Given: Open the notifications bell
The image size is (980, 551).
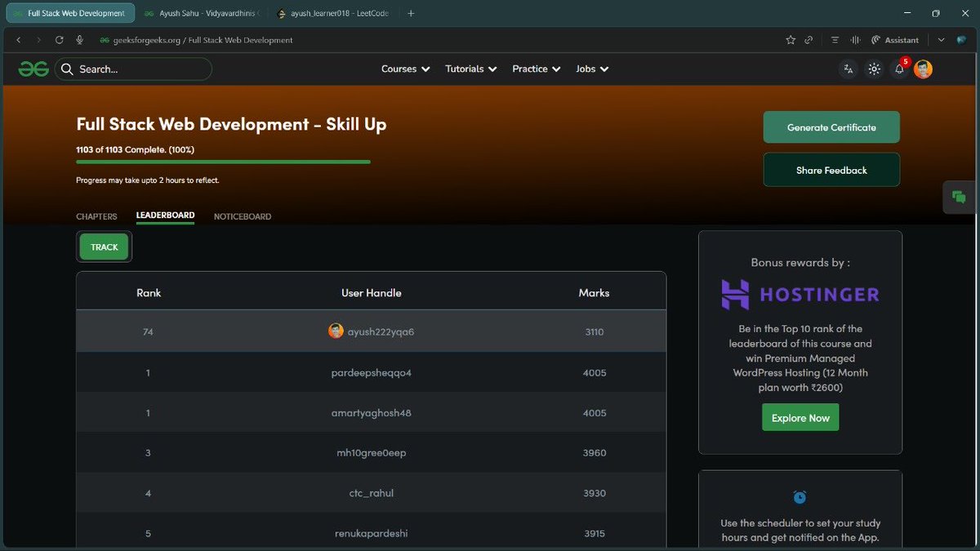Looking at the screenshot, I should [x=899, y=69].
